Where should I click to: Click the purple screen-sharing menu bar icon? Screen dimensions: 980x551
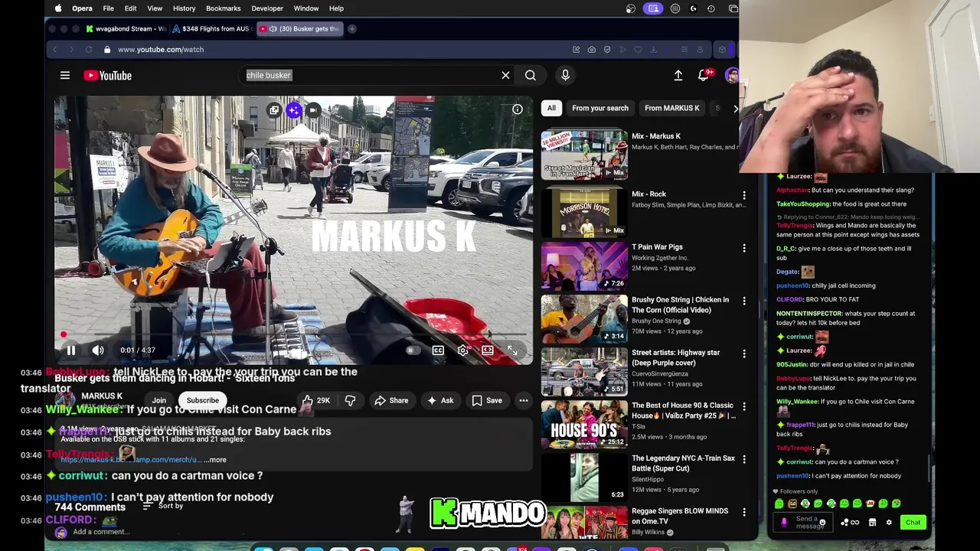(653, 8)
